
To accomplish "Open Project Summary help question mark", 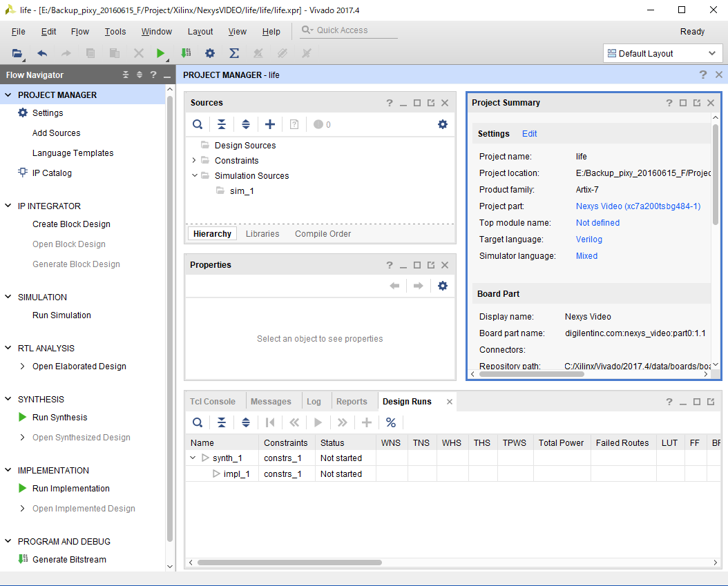I will (x=669, y=103).
